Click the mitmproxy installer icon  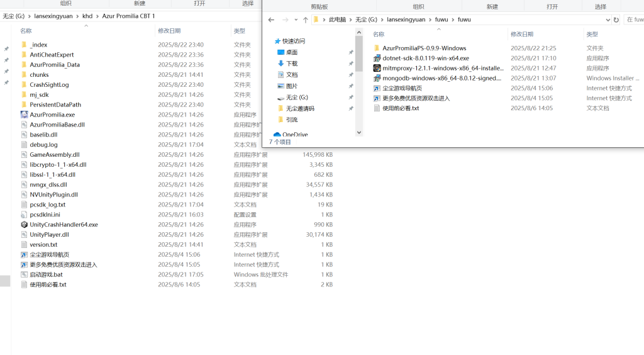click(377, 68)
